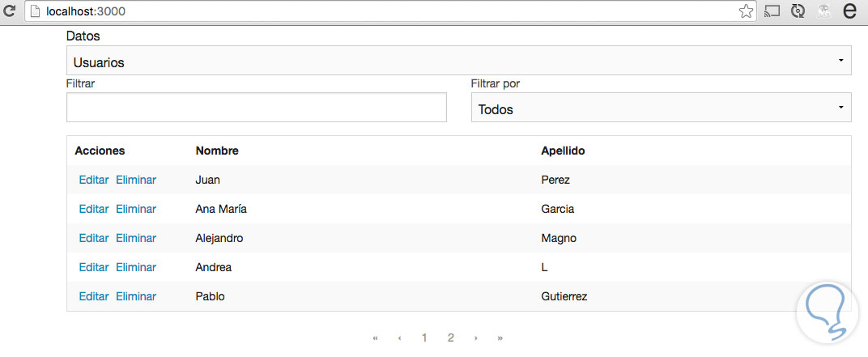Go to the next page arrow
The image size is (868, 357).
475,338
